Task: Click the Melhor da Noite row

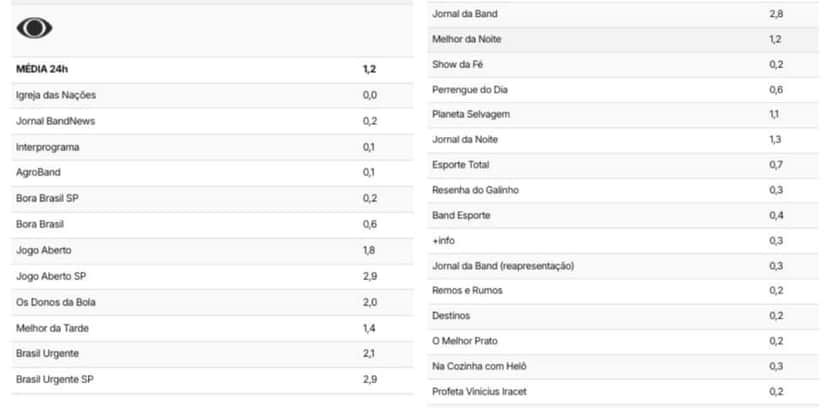Action: click(623, 40)
